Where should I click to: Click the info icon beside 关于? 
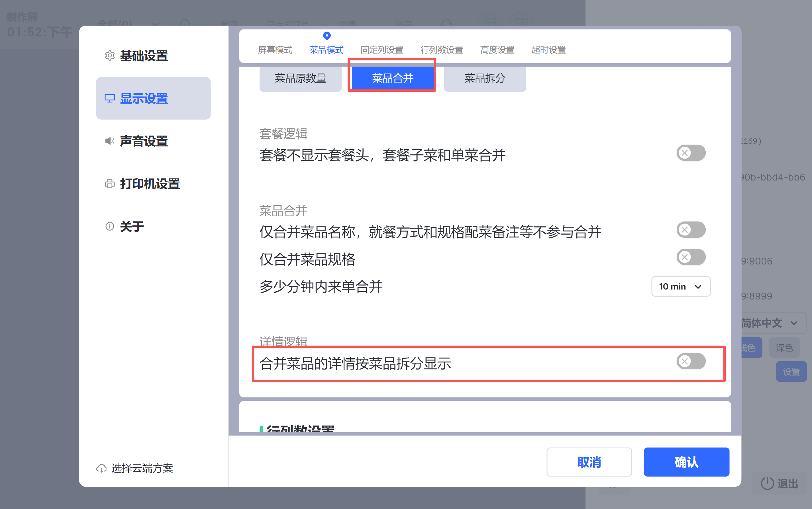pos(109,226)
